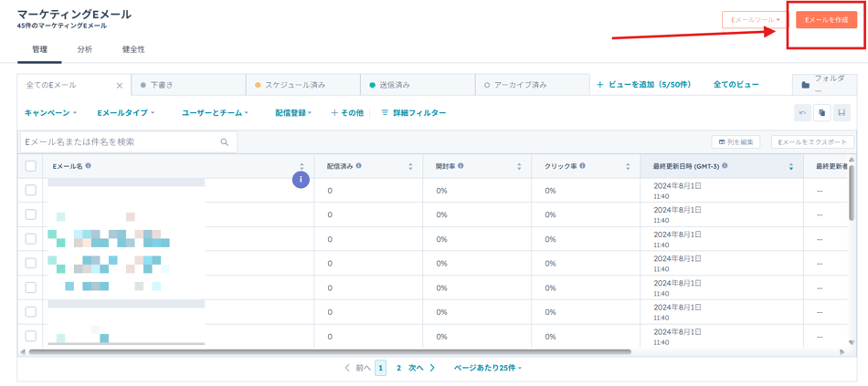868x386 pixels.
Task: Switch to the 分析 tab
Action: (85, 49)
